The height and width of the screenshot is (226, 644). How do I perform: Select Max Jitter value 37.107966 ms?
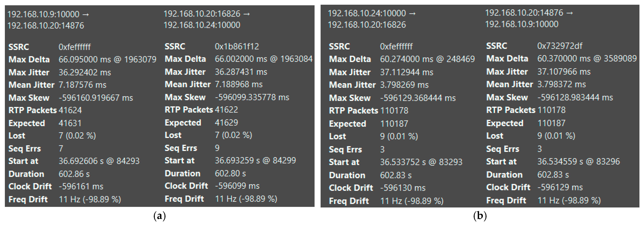(564, 72)
